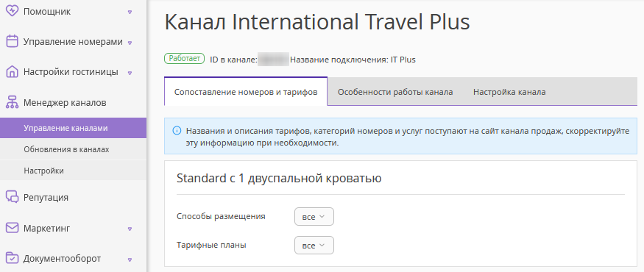Click the Менеджер каналов network icon
This screenshot has width=644, height=272.
pyautogui.click(x=13, y=102)
